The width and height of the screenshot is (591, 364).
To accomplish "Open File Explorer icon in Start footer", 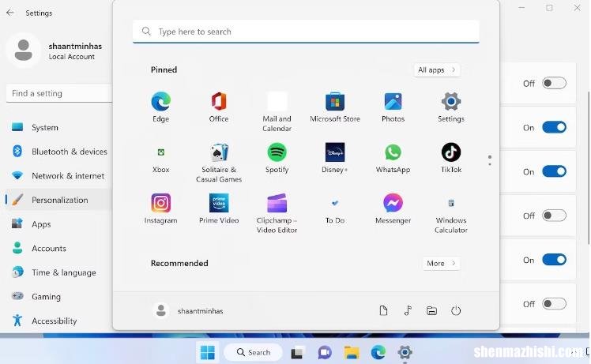I will click(x=431, y=310).
